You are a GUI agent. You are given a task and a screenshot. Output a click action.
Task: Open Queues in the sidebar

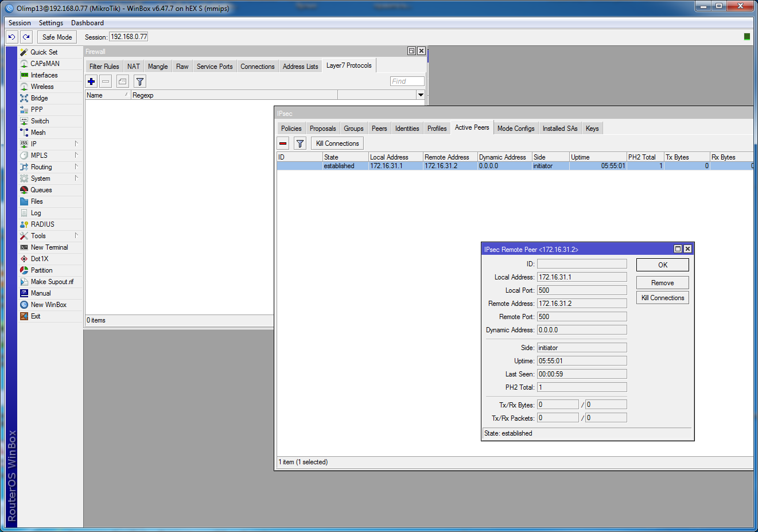click(41, 190)
